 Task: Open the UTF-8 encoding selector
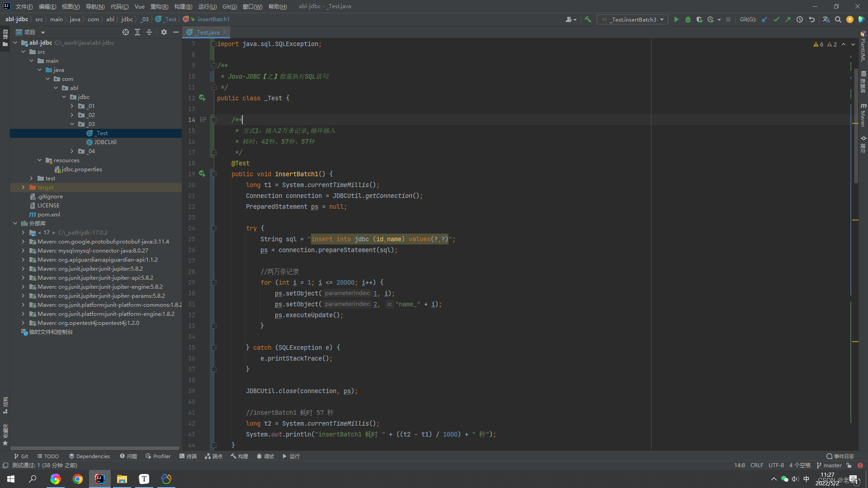click(x=776, y=465)
